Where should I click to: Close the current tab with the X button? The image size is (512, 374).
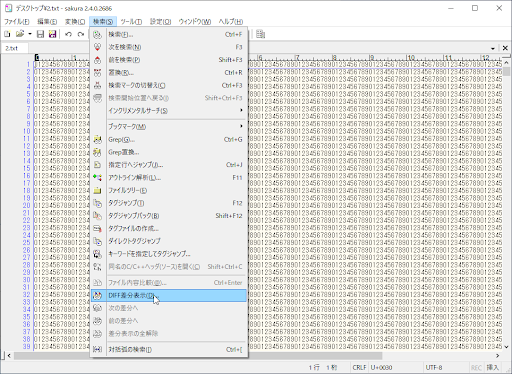click(x=505, y=48)
